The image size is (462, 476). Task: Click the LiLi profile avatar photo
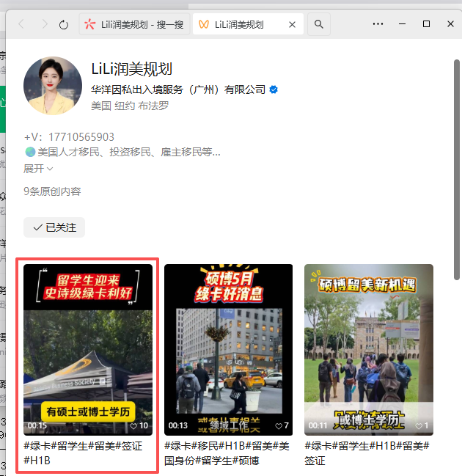pyautogui.click(x=53, y=86)
